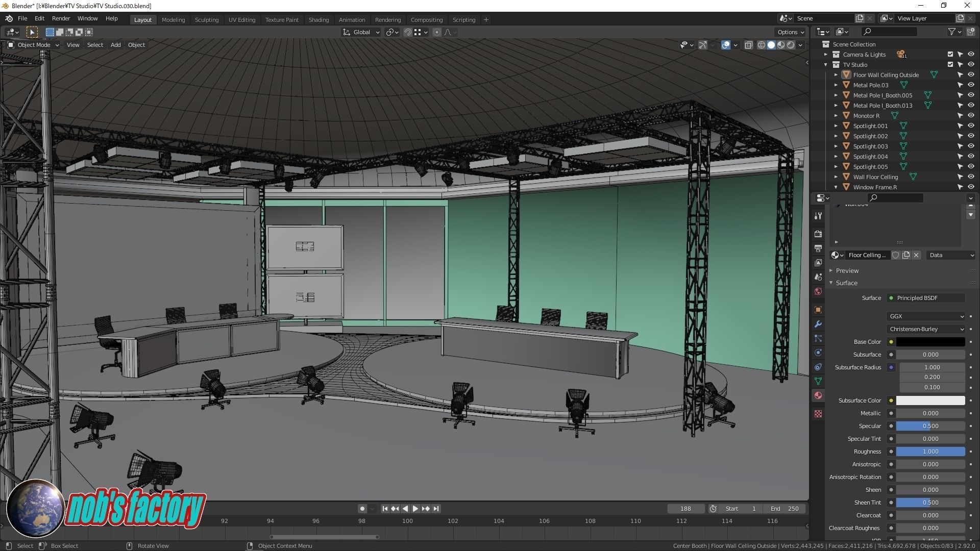Viewport: 980px width, 551px height.
Task: Collapse the Surface section in material properties
Action: (846, 283)
